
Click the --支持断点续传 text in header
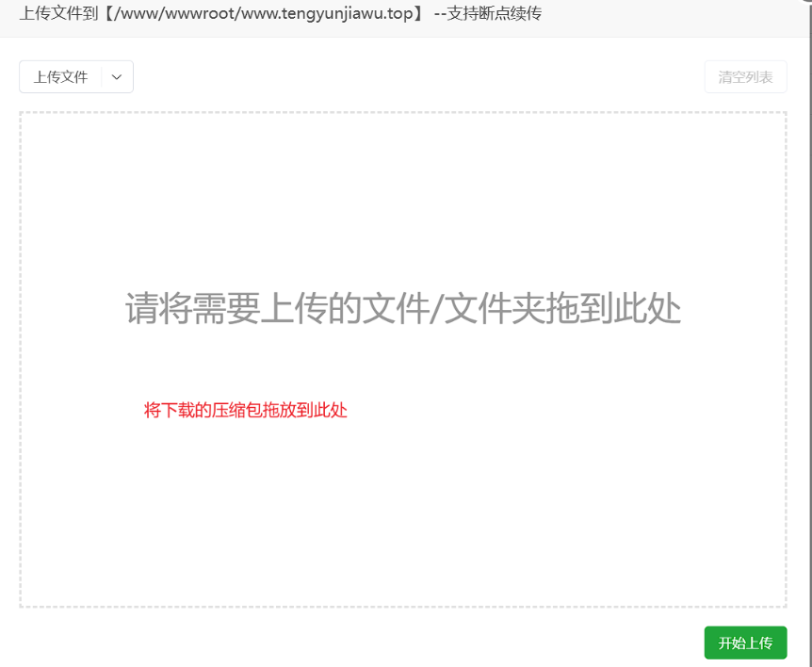[487, 14]
